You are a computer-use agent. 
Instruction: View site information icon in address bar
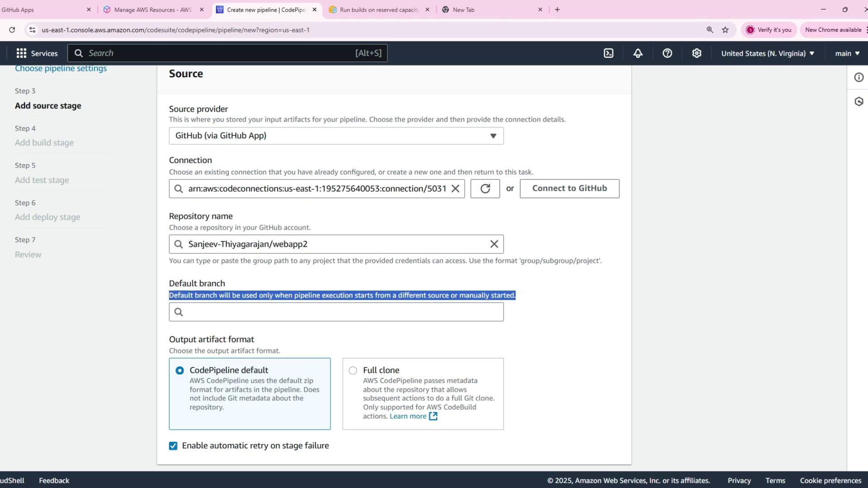(x=32, y=30)
